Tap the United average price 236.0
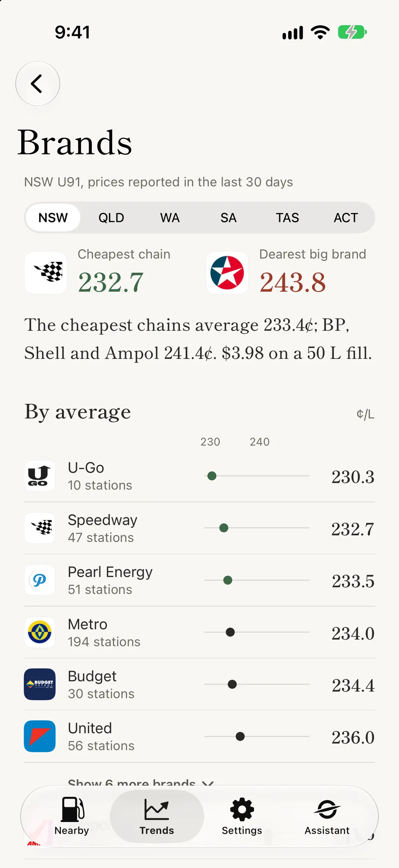 pyautogui.click(x=353, y=737)
